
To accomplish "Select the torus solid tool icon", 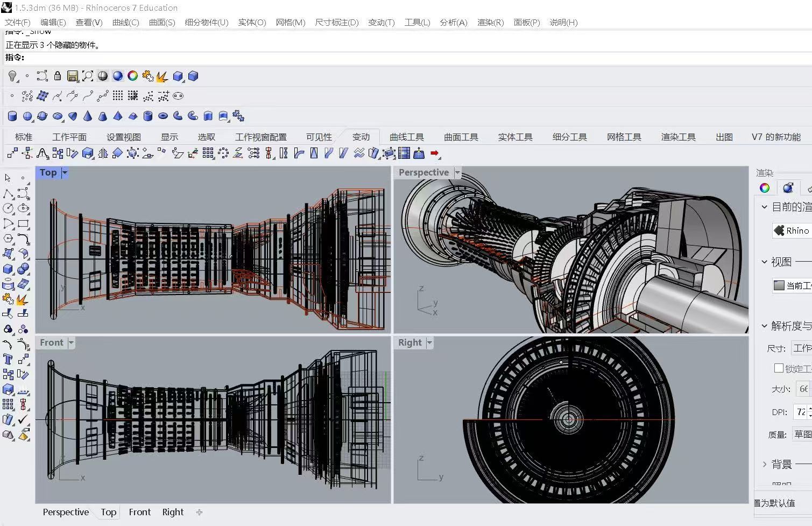I will (x=163, y=116).
